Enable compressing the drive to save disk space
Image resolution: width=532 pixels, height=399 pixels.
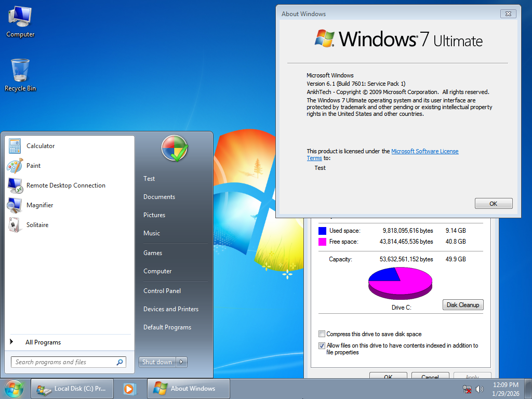pos(322,334)
